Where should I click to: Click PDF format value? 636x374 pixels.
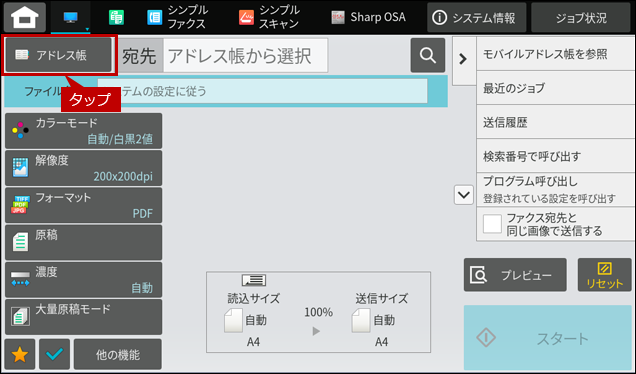click(x=143, y=213)
